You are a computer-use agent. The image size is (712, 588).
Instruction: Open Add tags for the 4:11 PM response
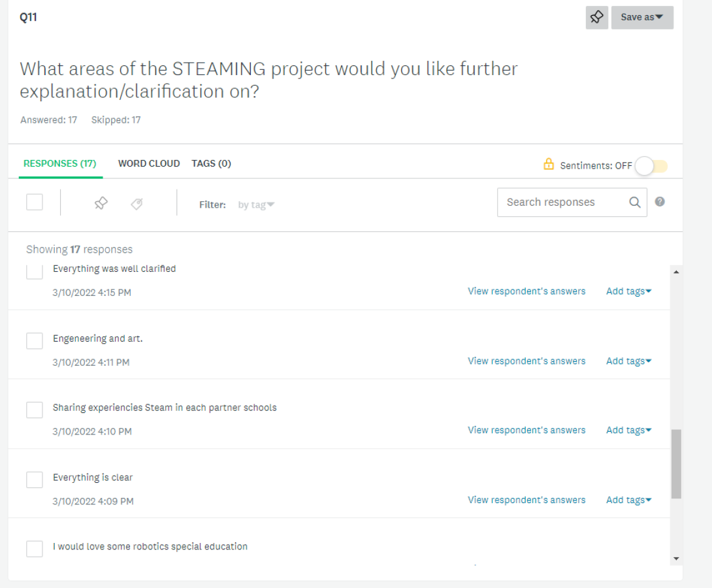(x=628, y=361)
